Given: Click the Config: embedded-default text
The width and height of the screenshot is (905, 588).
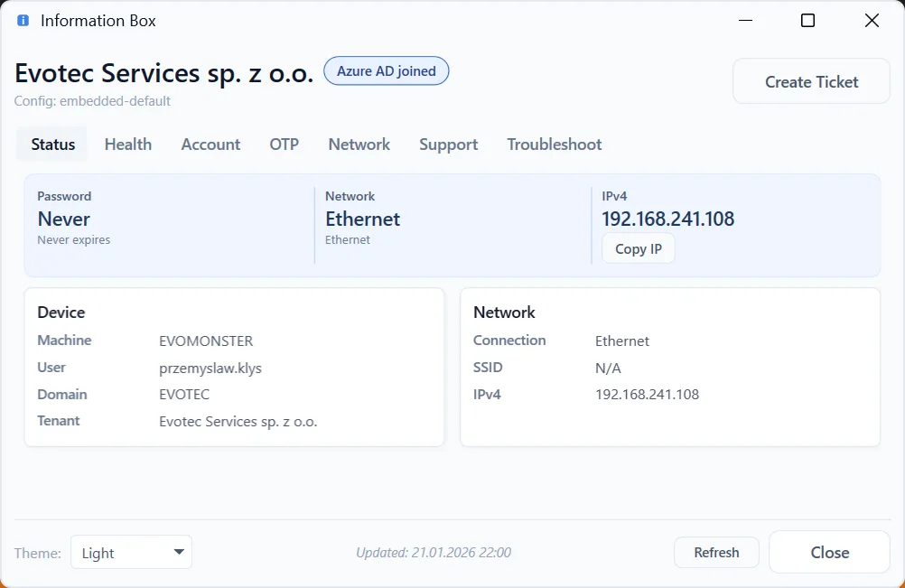Looking at the screenshot, I should click(x=92, y=101).
